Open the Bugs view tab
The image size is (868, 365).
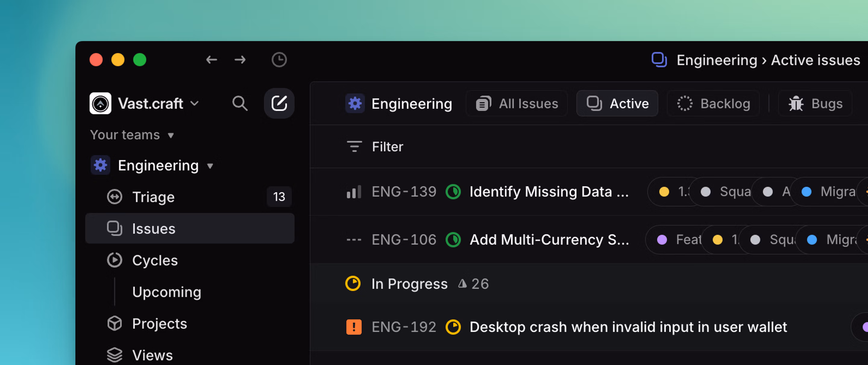(x=816, y=103)
